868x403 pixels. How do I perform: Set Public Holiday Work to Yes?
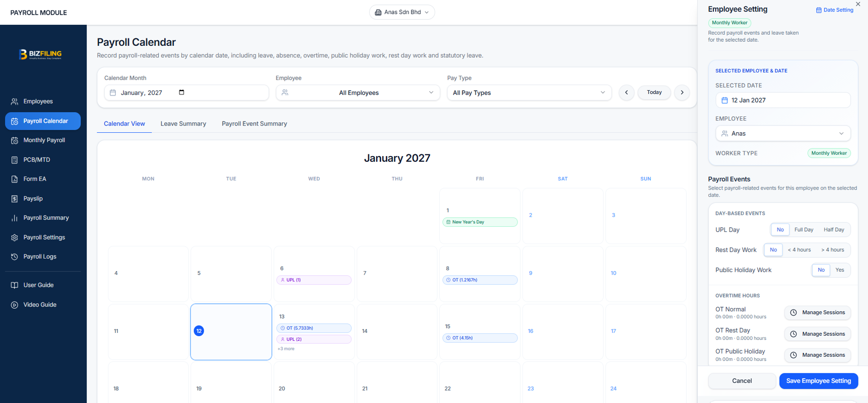pos(840,270)
